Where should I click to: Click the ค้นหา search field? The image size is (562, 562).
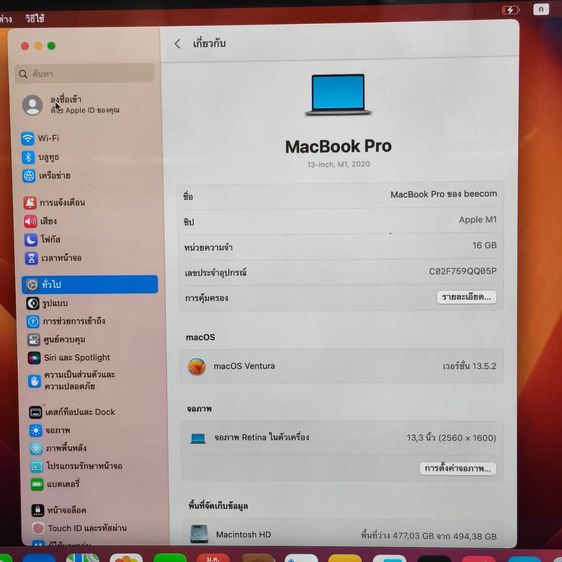click(x=85, y=74)
